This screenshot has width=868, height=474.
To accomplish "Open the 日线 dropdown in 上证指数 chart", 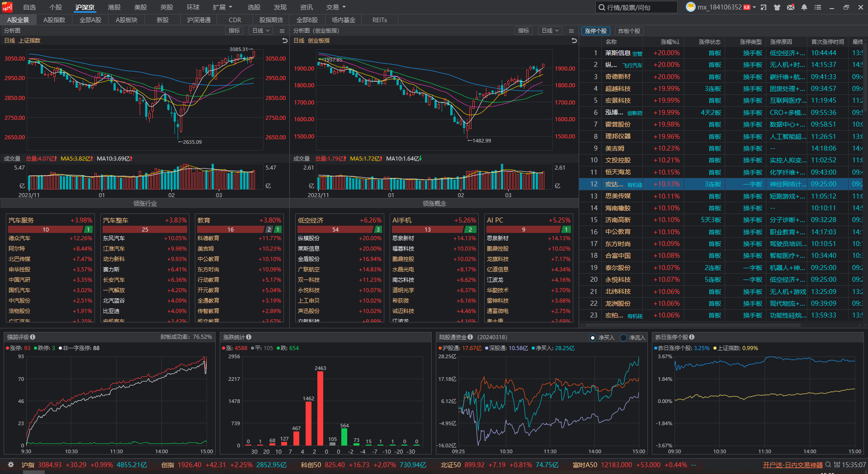I will click(261, 31).
